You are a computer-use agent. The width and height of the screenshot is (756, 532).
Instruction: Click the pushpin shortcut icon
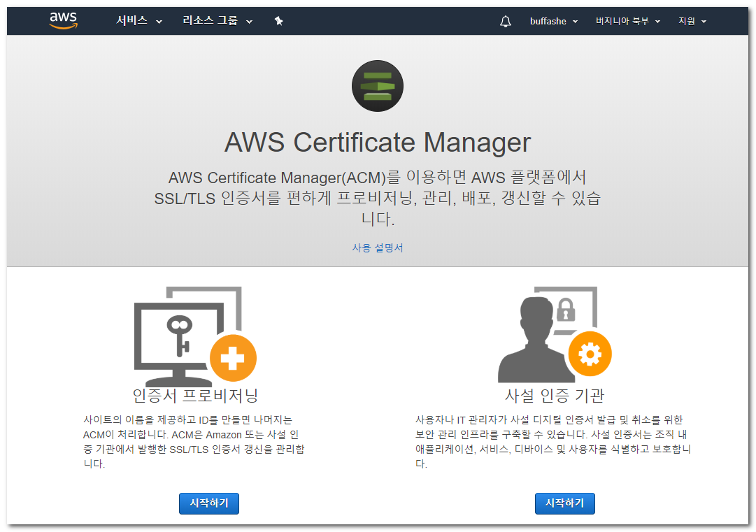coord(278,21)
